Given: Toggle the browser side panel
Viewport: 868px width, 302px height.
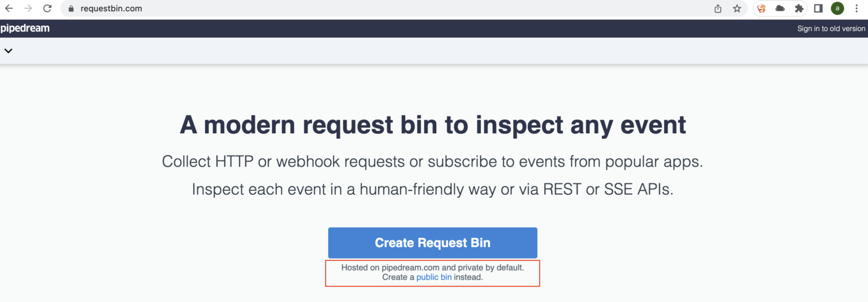Looking at the screenshot, I should pos(818,8).
